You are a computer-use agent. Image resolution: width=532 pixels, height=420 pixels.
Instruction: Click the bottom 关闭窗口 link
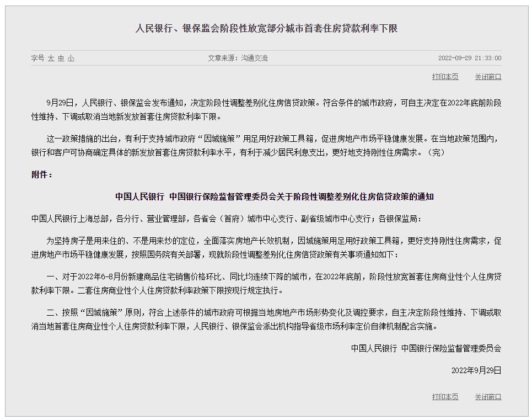(x=488, y=397)
